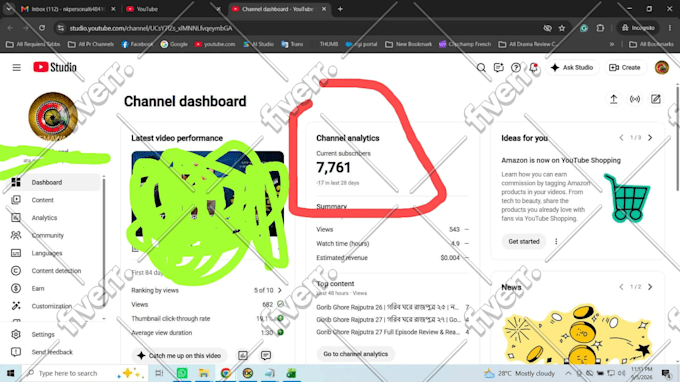
Task: Click the browser address bar
Action: click(299, 28)
